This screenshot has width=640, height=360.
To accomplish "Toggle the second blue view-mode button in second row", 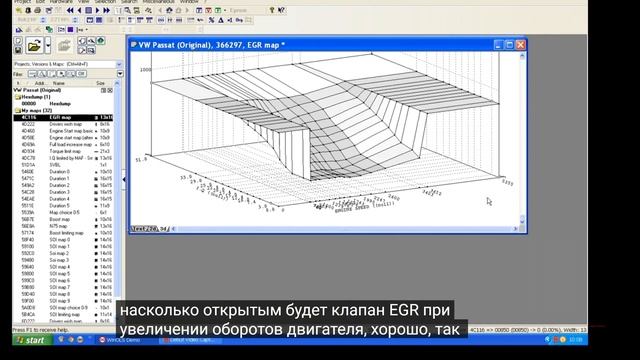I will tap(99, 20).
